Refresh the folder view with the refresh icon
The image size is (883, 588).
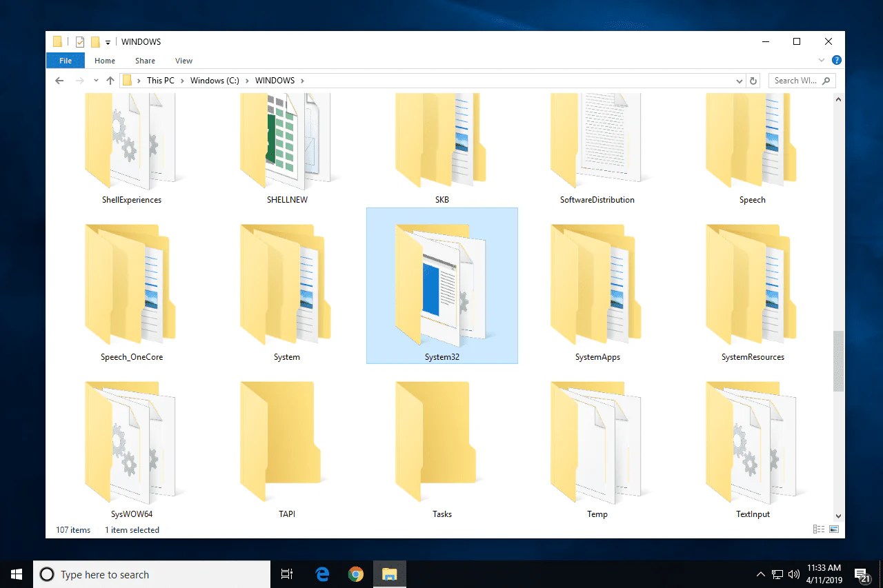(x=753, y=80)
